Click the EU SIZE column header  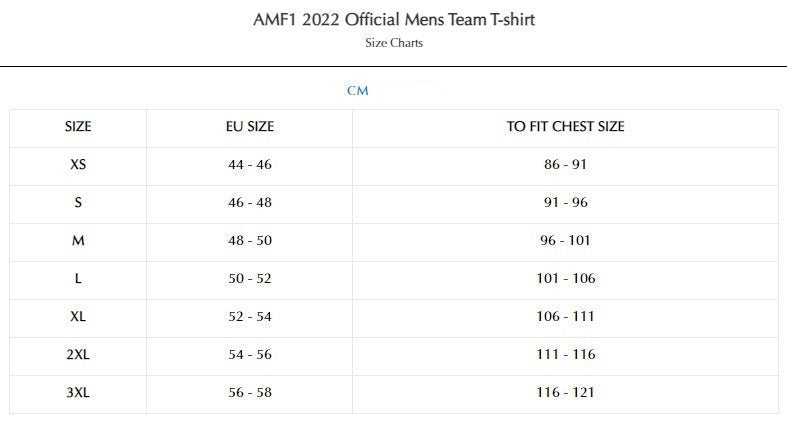pos(250,127)
